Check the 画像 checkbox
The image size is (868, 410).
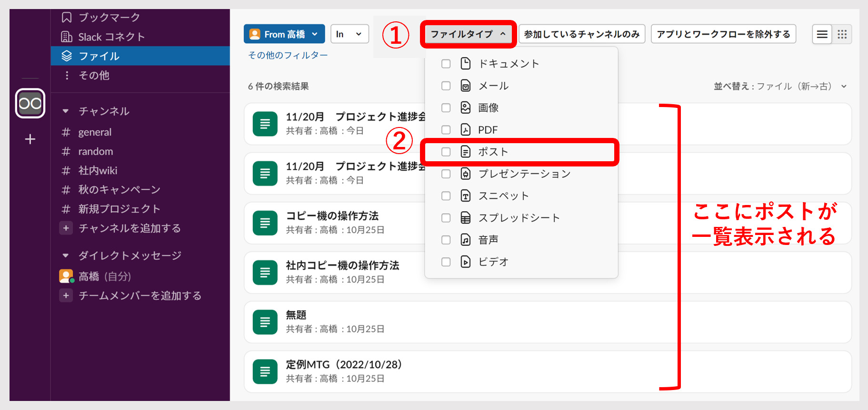446,107
